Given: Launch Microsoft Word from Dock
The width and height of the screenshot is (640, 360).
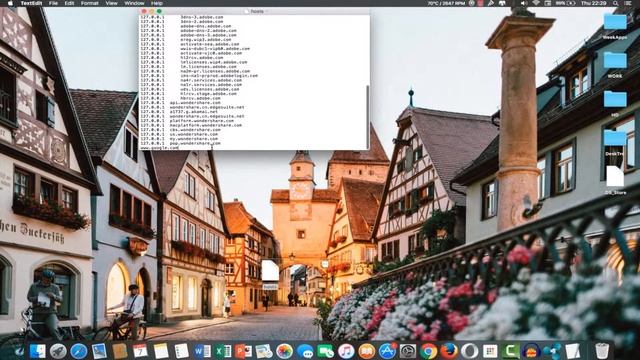Looking at the screenshot, I should [202, 351].
